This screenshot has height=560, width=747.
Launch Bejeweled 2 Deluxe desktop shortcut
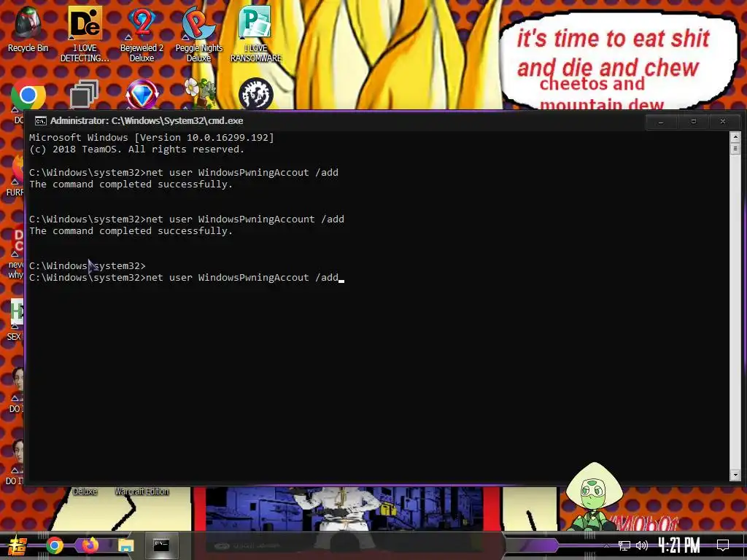142,34
